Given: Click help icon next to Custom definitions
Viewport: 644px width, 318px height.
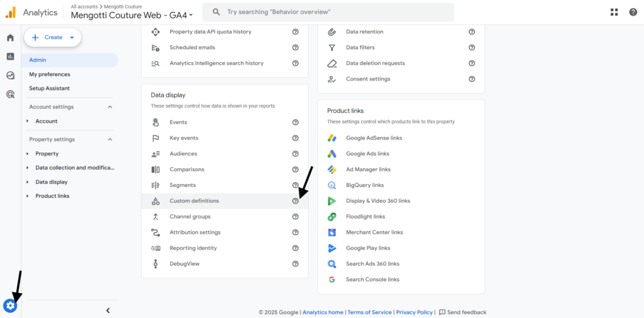Looking at the screenshot, I should click(x=296, y=201).
